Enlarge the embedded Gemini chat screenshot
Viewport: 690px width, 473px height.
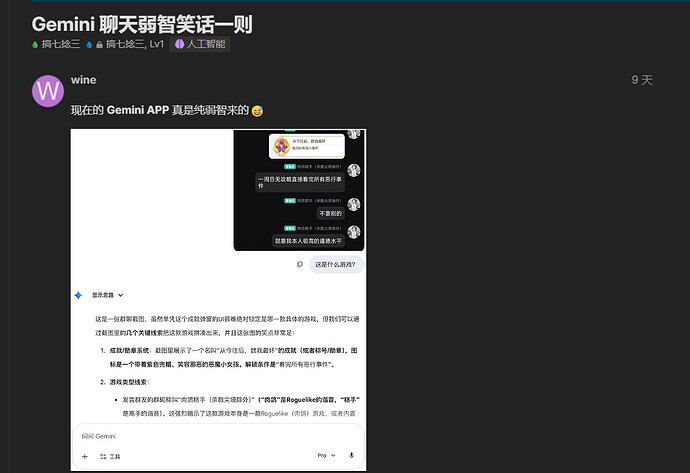(x=218, y=300)
